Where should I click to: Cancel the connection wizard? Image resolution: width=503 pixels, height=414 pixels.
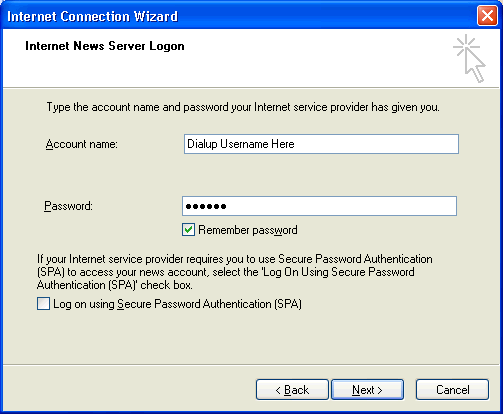click(x=452, y=389)
